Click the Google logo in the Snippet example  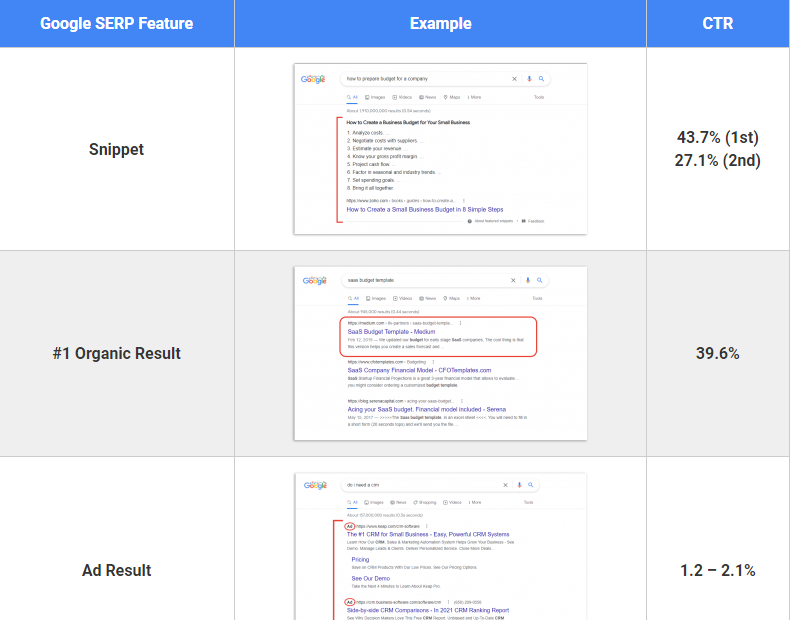pyautogui.click(x=313, y=79)
